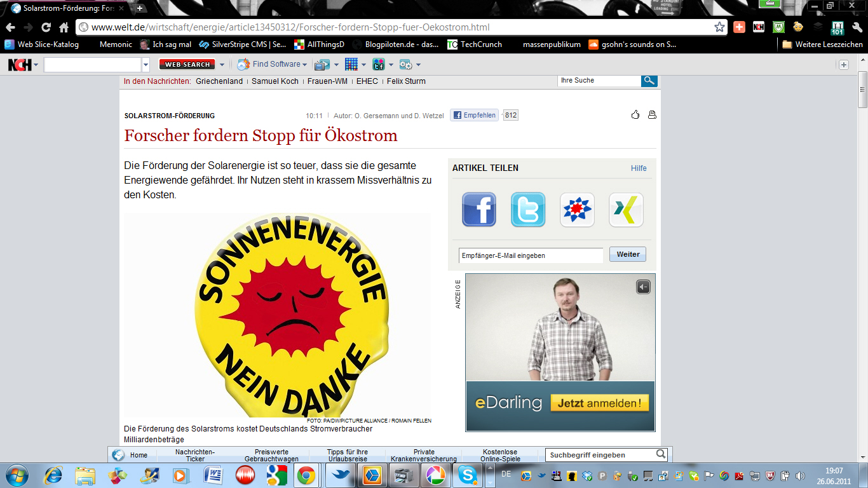Share article via Facebook icon

tap(478, 210)
